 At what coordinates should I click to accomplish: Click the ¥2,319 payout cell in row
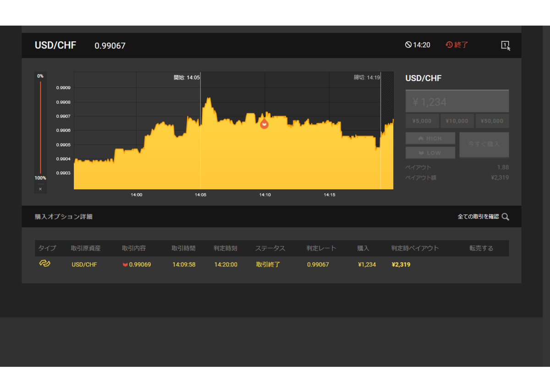pyautogui.click(x=401, y=264)
